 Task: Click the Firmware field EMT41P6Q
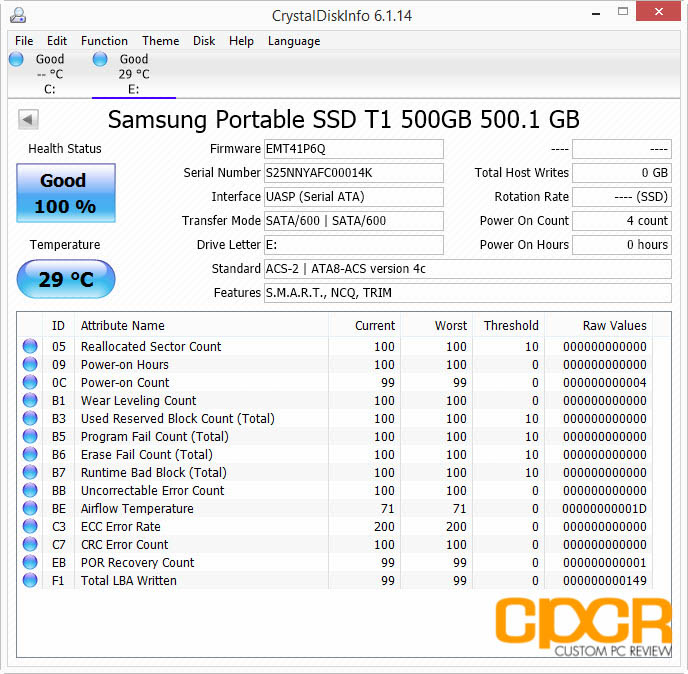point(354,149)
